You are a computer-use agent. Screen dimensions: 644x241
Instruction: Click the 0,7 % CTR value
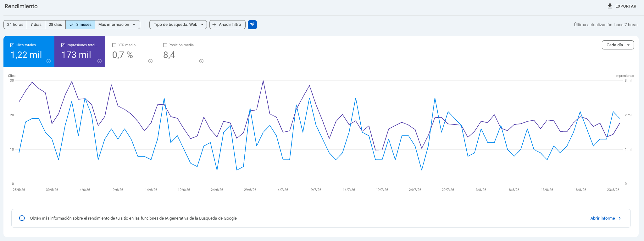123,55
